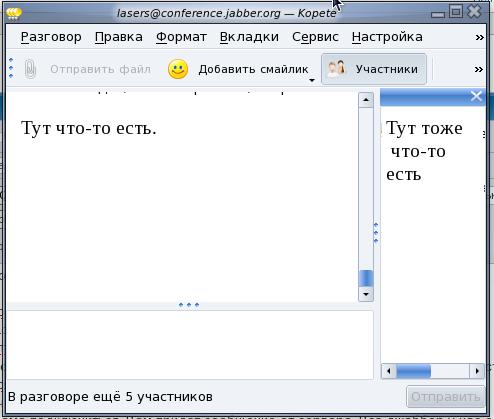This screenshot has width=494, height=419.
Task: Click the toolbar drag handle dots
Action: point(11,68)
